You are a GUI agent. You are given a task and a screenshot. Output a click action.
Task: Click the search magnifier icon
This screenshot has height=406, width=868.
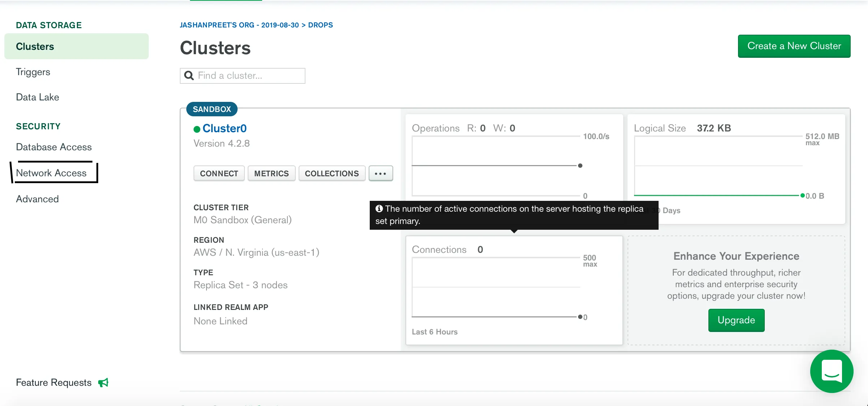point(189,75)
